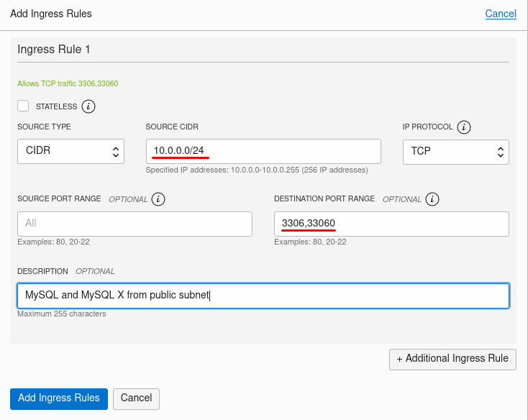
Task: Click the Source CIDR input field
Action: point(263,152)
